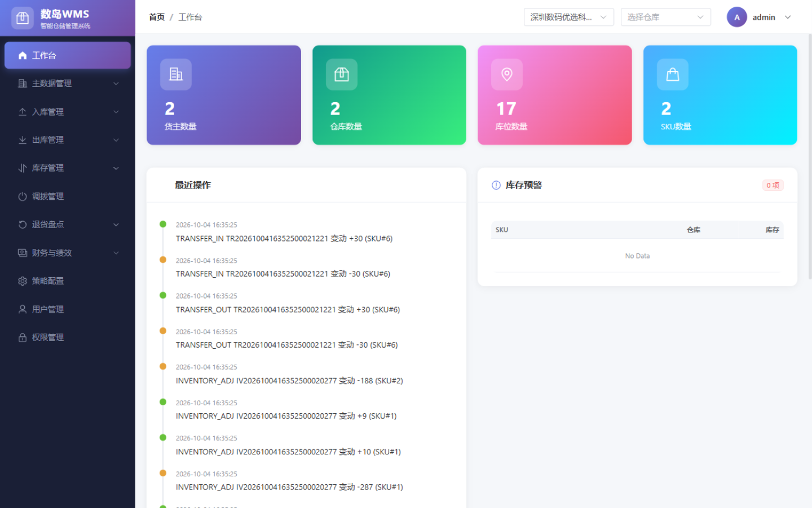Click the 数岛WMS logo icon
This screenshot has width=812, height=508.
23,18
